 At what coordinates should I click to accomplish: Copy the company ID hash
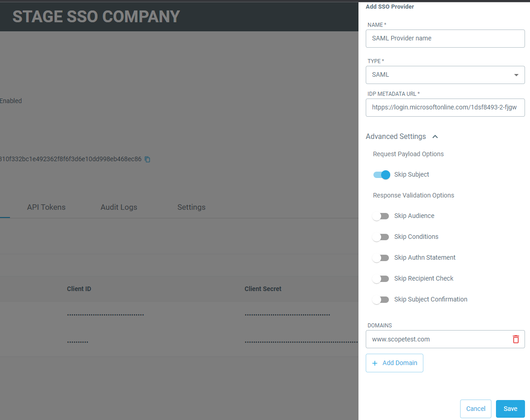tap(147, 159)
